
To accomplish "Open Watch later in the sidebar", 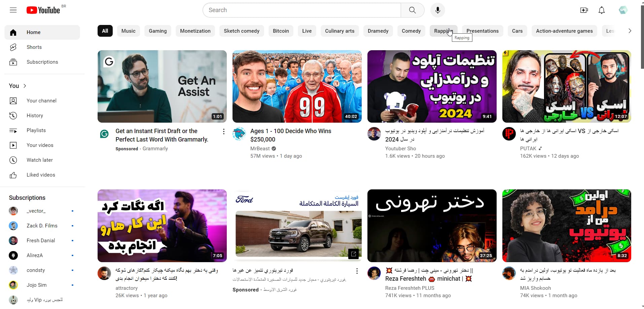I will (39, 160).
